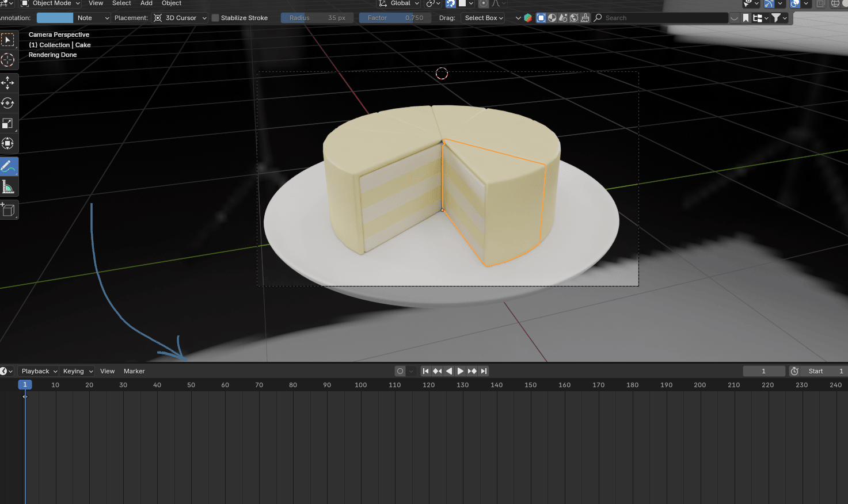Toggle use preview range clock icon

click(x=794, y=371)
